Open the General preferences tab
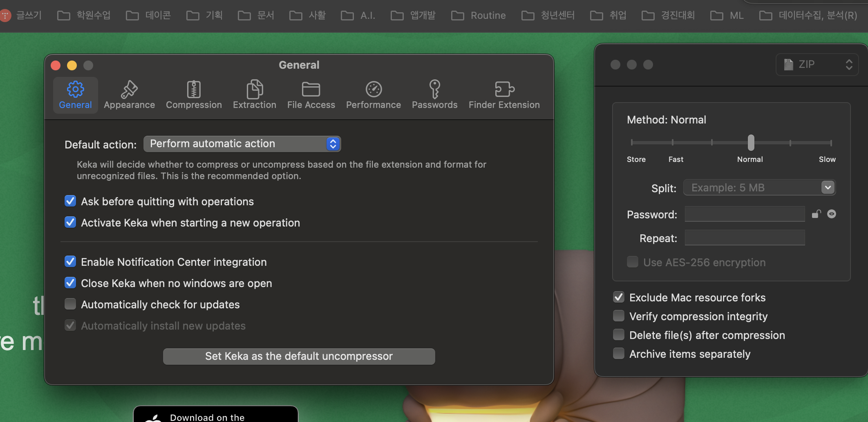The image size is (868, 422). point(76,95)
